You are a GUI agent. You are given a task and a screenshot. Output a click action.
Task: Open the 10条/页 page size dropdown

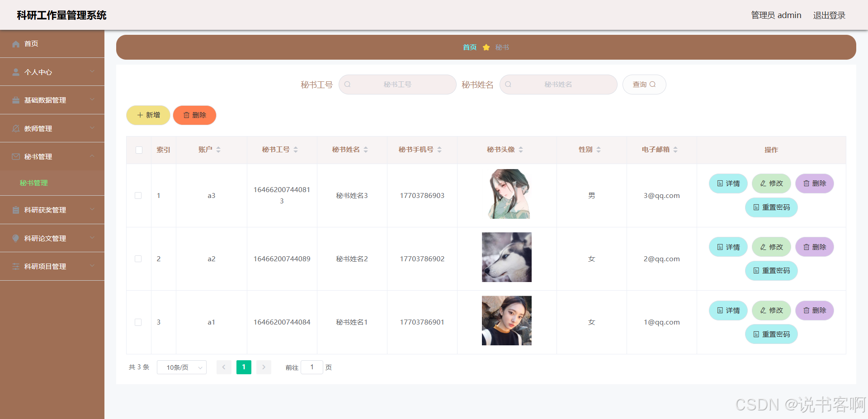pos(182,367)
